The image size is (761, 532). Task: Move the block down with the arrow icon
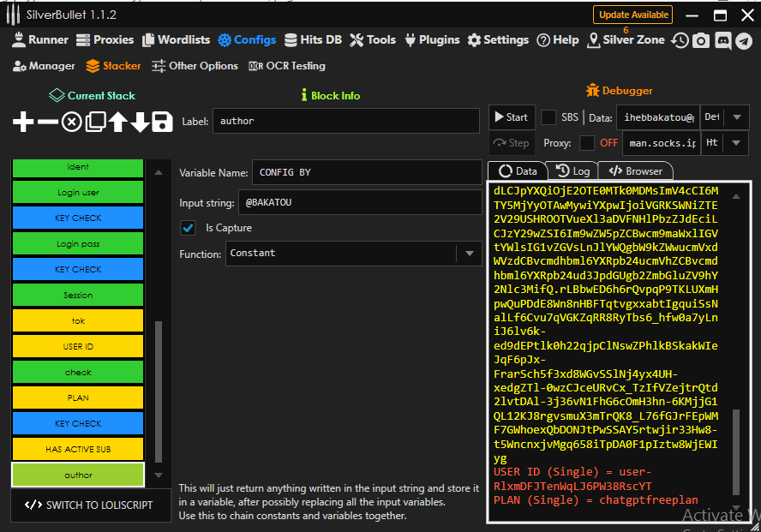click(x=140, y=123)
